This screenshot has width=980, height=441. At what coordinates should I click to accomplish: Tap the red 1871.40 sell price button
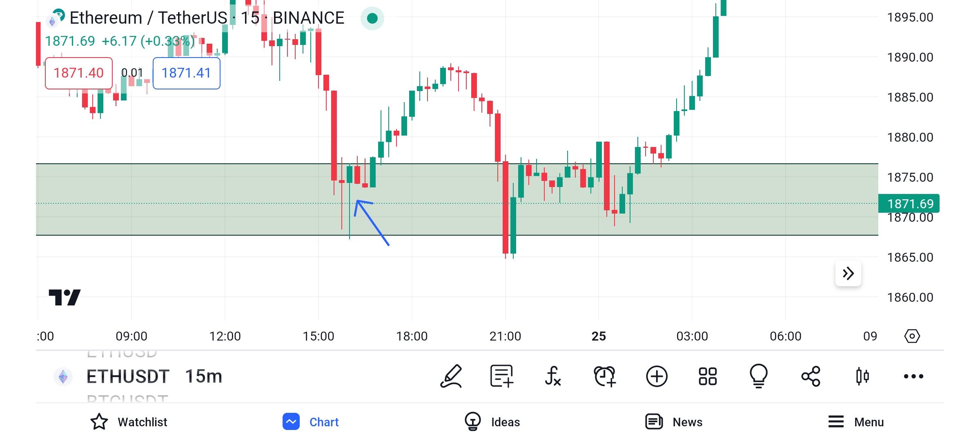(x=79, y=73)
